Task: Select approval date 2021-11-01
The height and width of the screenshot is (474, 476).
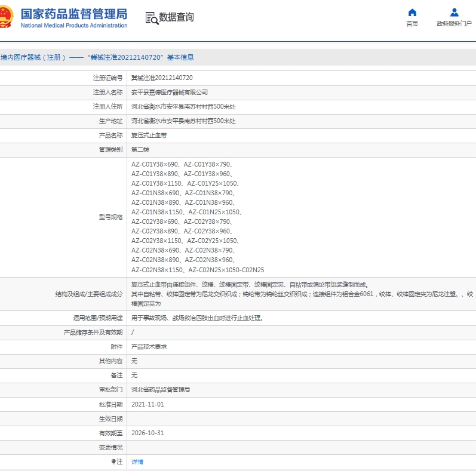Action: point(148,405)
